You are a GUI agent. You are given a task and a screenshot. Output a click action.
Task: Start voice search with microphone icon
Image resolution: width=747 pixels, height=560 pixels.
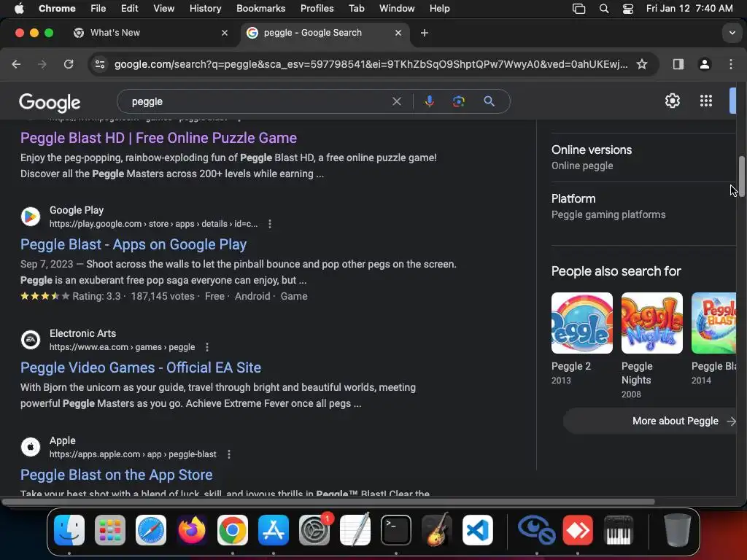(429, 101)
